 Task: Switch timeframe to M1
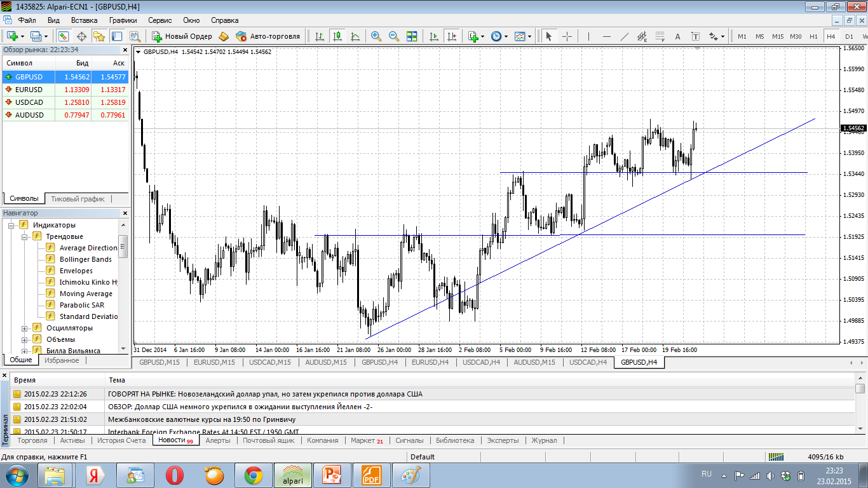pyautogui.click(x=742, y=36)
